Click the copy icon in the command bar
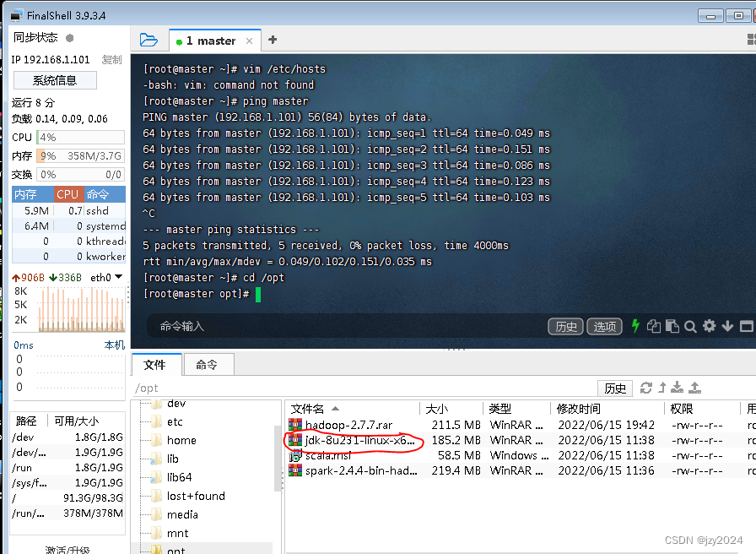The height and width of the screenshot is (554, 756). 653,327
